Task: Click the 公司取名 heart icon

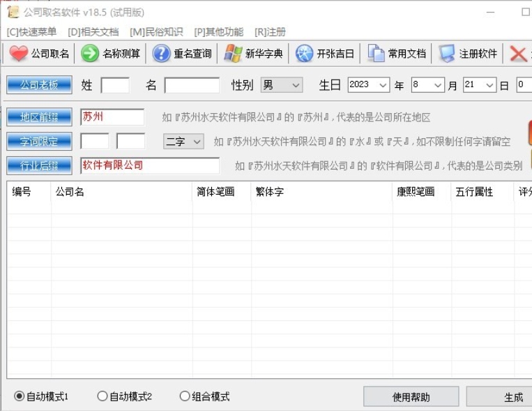Action: pos(19,54)
